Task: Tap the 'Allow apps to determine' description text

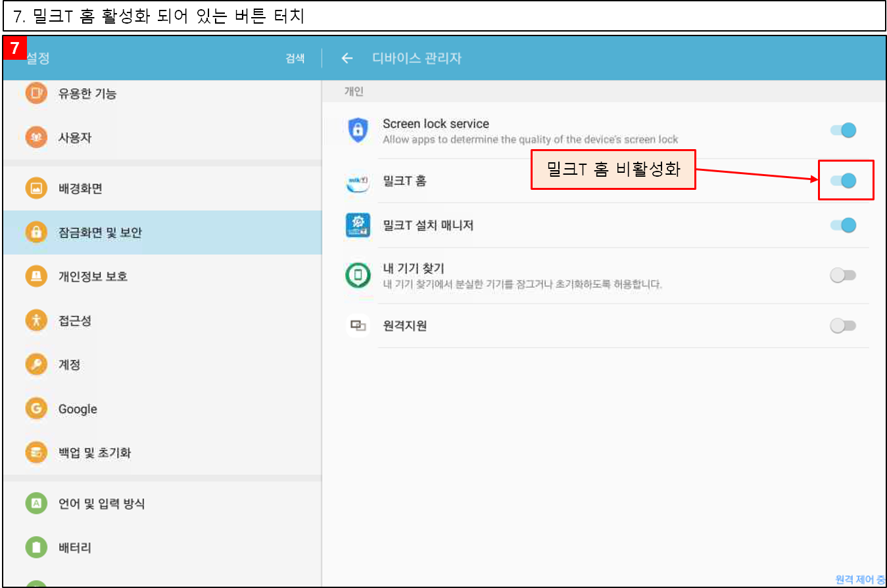Action: point(530,139)
